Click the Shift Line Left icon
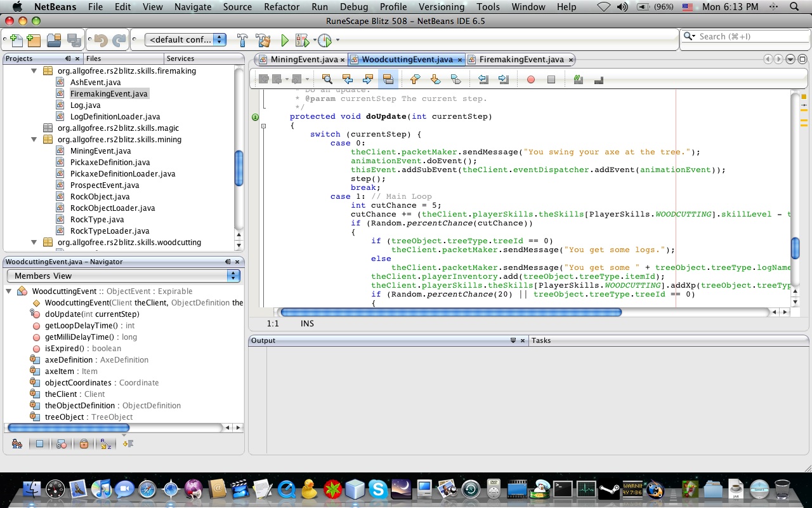Viewport: 812px width, 508px height. click(483, 79)
